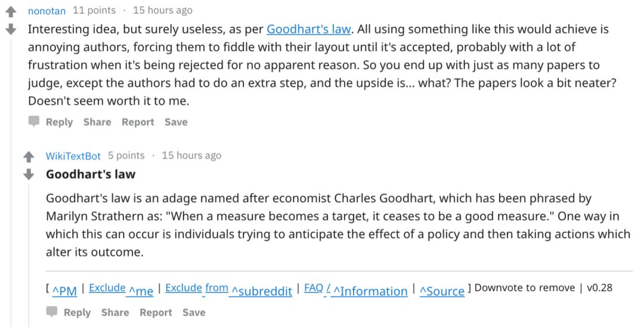This screenshot has height=327, width=644.
Task: Click speech bubble icon under WikiTextBot's comment
Action: 52,312
